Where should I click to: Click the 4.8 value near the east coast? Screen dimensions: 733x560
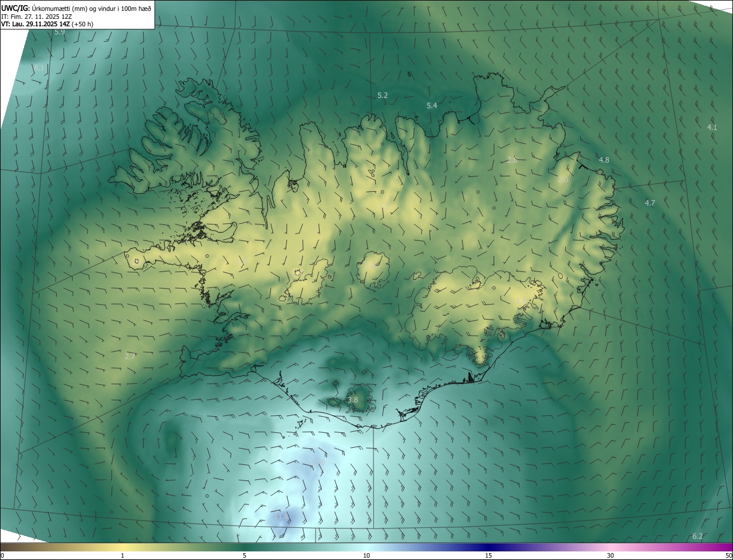coord(604,160)
